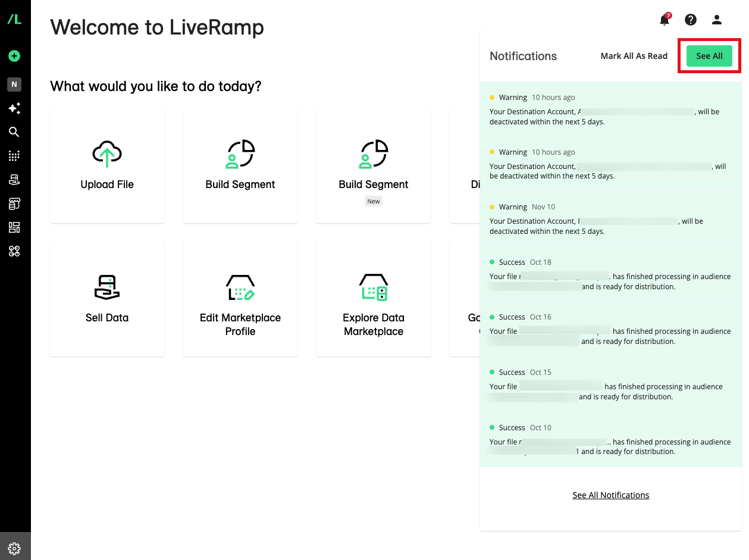Click the settings gear in sidebar
Screen dimensions: 749x560
(15, 548)
